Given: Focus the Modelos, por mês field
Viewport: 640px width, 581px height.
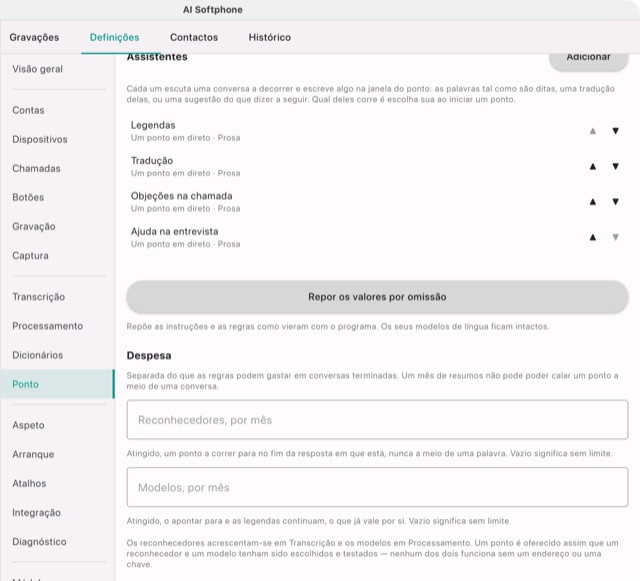Looking at the screenshot, I should pyautogui.click(x=377, y=487).
